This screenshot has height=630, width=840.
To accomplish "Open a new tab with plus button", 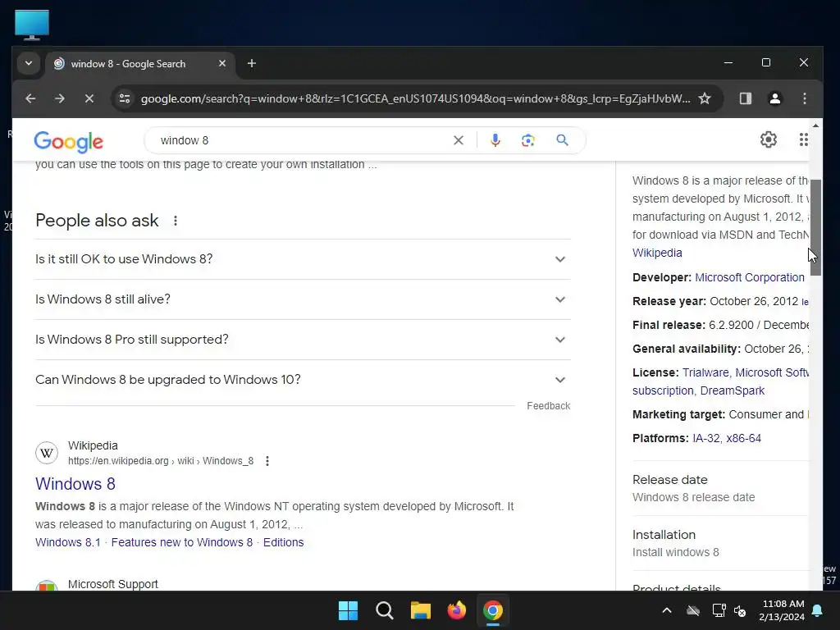I will point(251,64).
